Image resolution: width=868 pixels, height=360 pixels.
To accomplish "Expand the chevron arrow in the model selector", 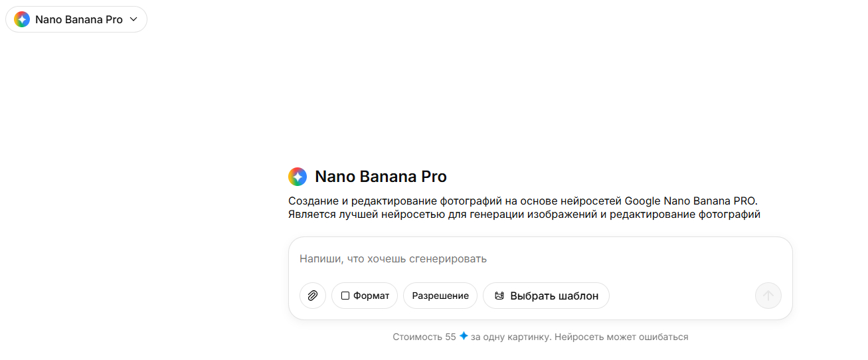I will point(133,19).
